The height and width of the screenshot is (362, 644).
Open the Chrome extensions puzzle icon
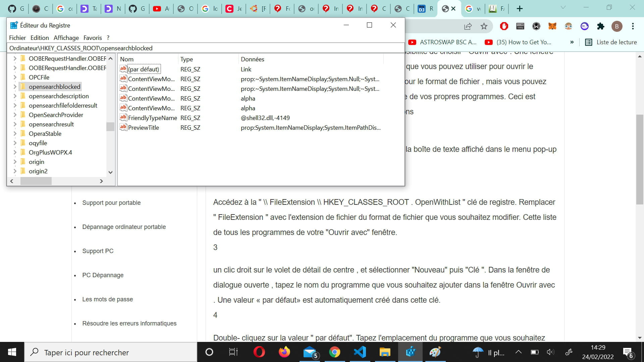pyautogui.click(x=600, y=26)
